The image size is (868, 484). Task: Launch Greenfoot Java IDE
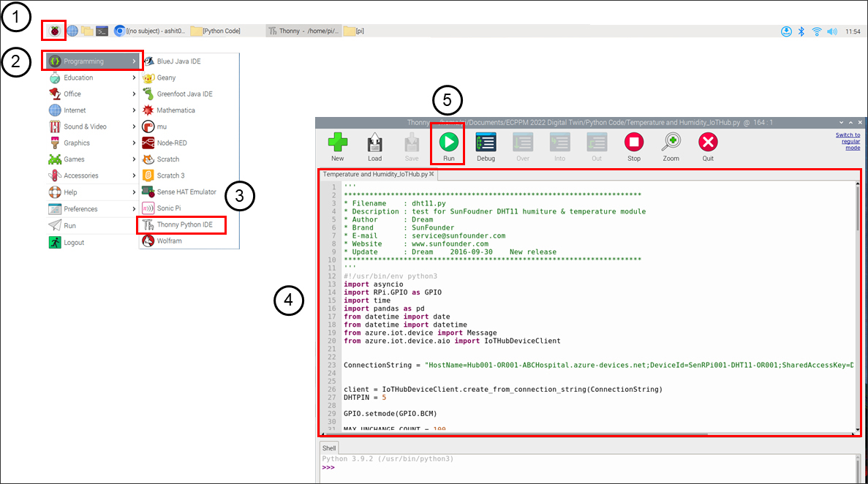189,94
